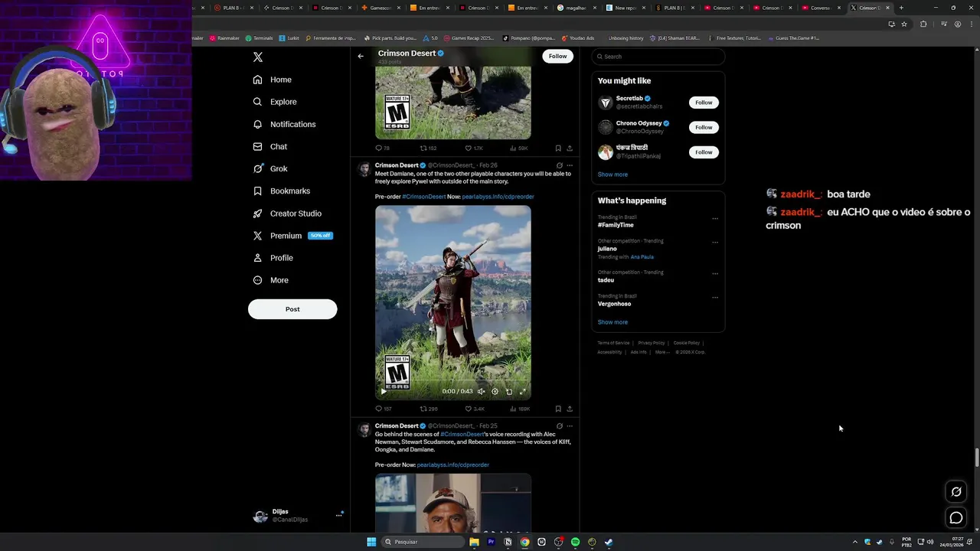Toggle picture-in-picture for the video
The width and height of the screenshot is (980, 551).
pos(508,392)
